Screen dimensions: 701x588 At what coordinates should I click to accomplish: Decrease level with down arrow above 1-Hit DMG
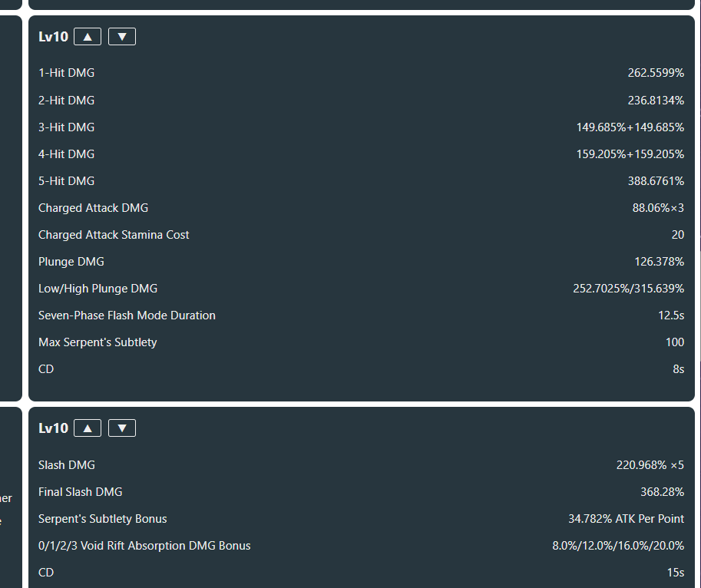point(122,37)
